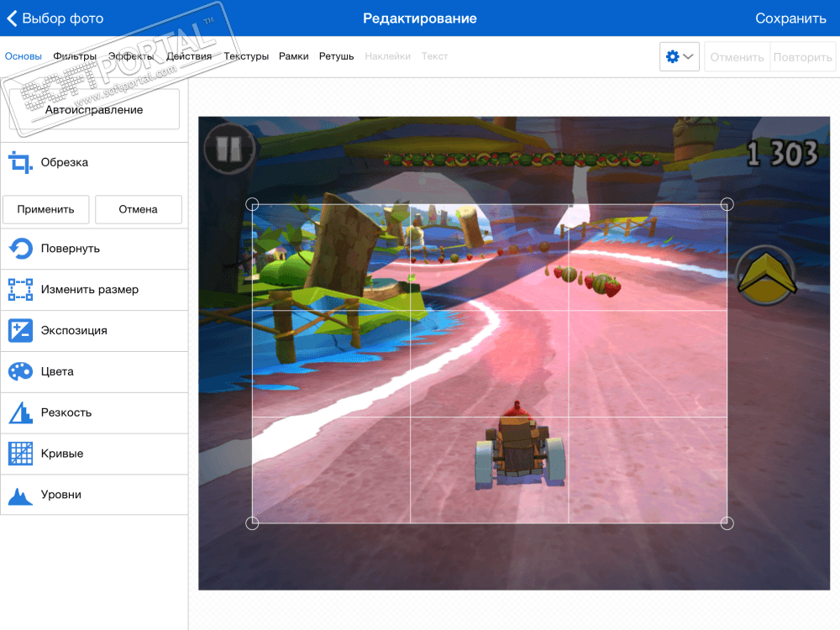The width and height of the screenshot is (840, 630).
Task: Click the yellow arrow boost icon in image
Action: click(766, 276)
